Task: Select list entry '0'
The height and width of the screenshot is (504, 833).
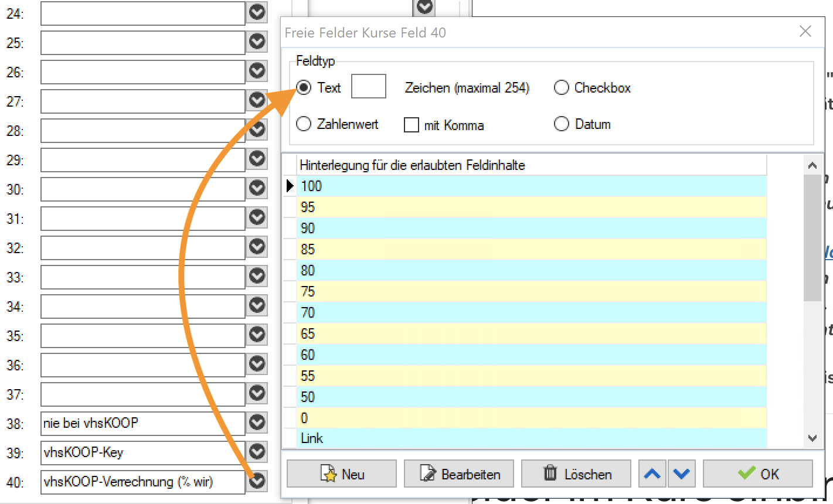Action: pos(532,418)
